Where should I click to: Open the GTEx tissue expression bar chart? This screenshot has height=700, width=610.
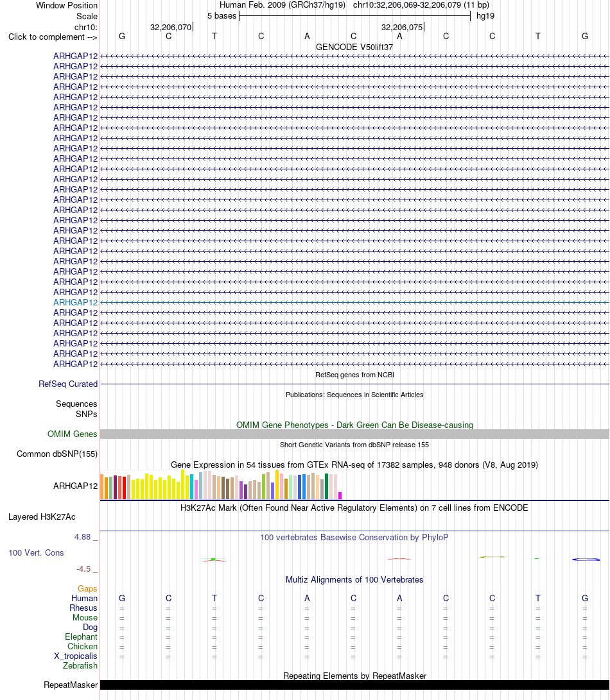(x=221, y=484)
